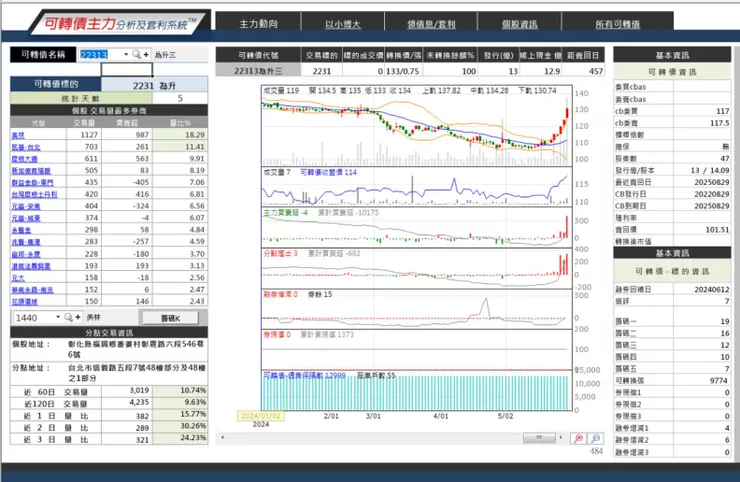The image size is (740, 482).
Task: Click the 最近賣回日 value 20250829
Action: (702, 182)
